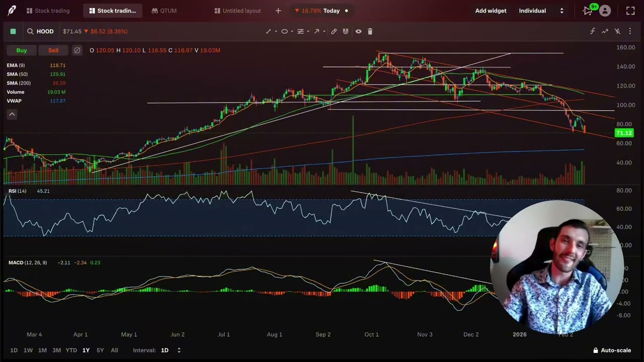The width and height of the screenshot is (644, 362).
Task: Open the chart more options menu
Action: click(x=630, y=31)
